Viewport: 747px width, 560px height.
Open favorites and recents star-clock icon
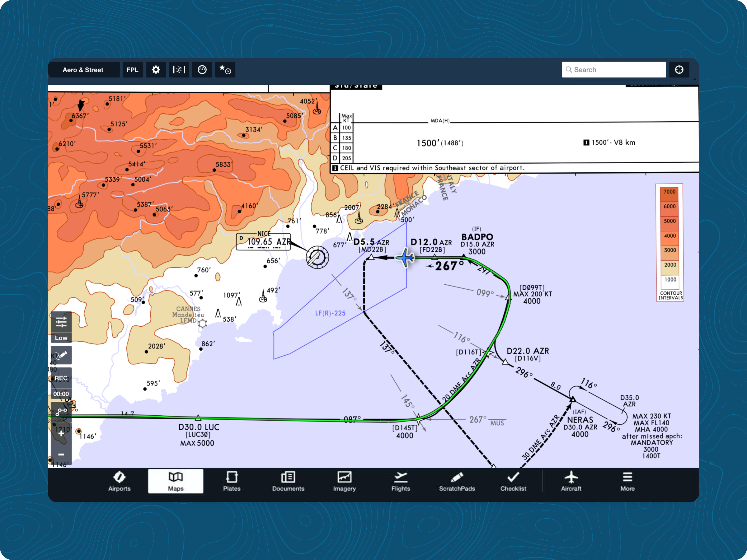225,70
